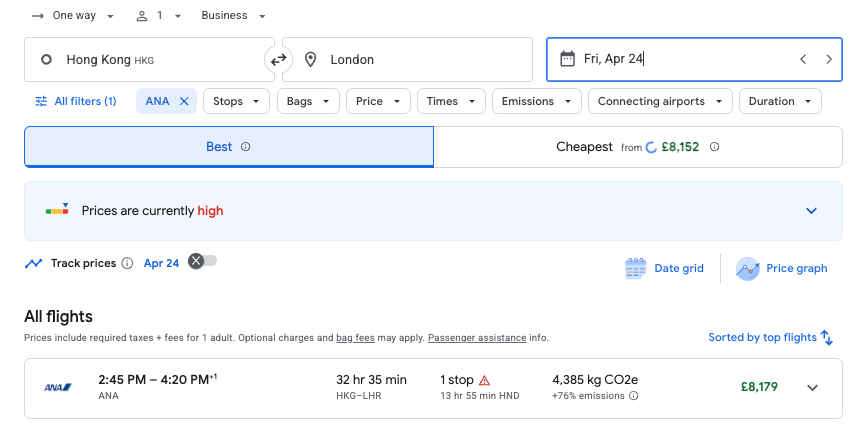Expand the ANA flight details chevron
860x437 pixels.
812,388
